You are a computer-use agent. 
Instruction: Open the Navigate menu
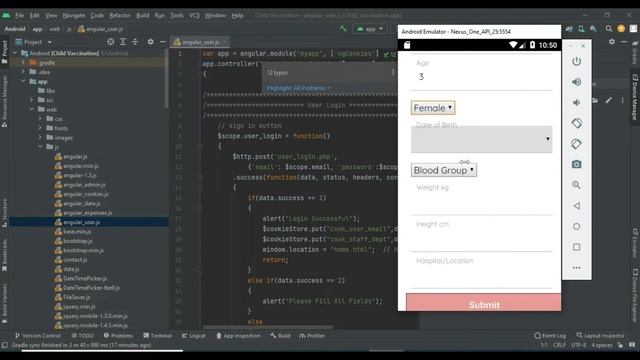pos(73,16)
